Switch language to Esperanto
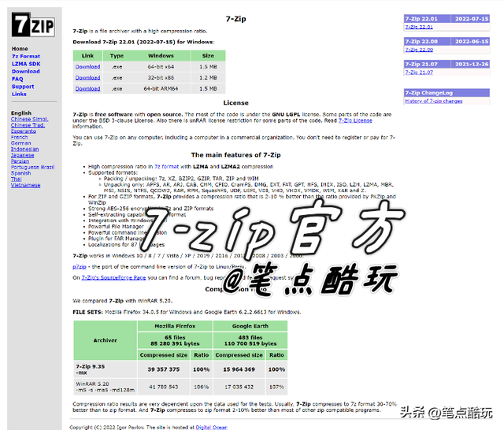Image resolution: width=504 pixels, height=430 pixels. click(x=24, y=131)
